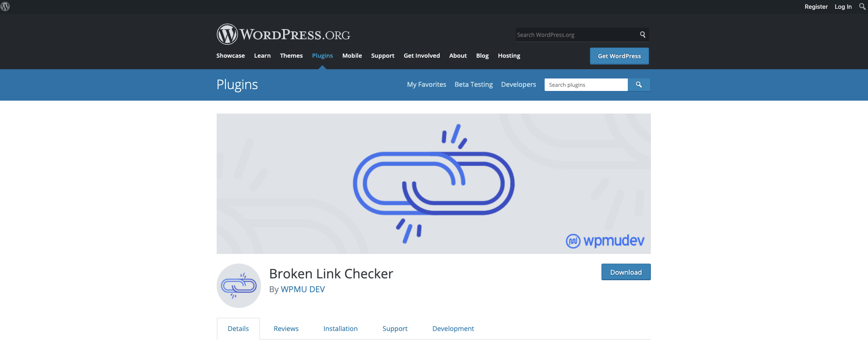Click the Get WordPress button
The image size is (868, 343).
pos(619,56)
